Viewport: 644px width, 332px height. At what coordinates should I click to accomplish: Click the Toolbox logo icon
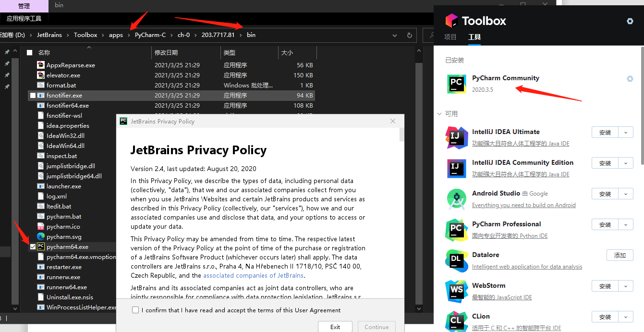451,21
